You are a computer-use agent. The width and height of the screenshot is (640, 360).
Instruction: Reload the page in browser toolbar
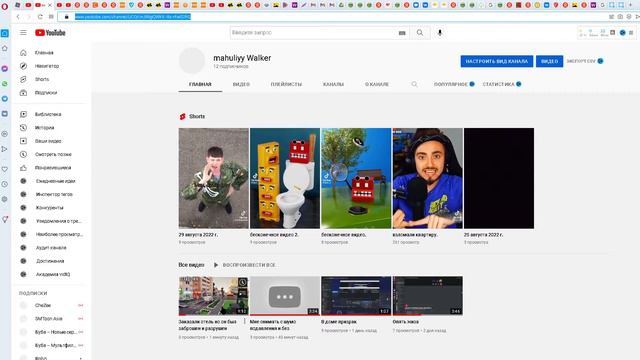point(40,17)
